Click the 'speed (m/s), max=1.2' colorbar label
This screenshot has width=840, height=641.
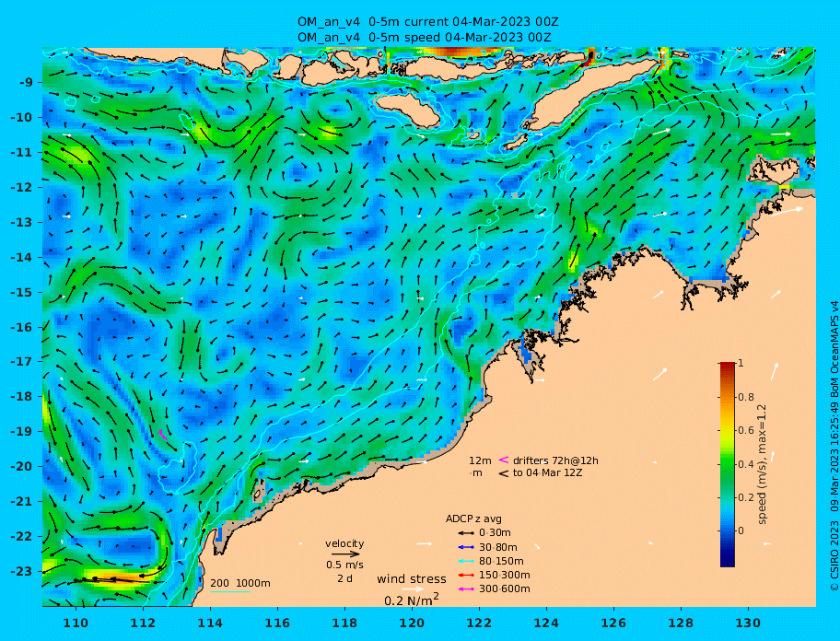tap(763, 464)
